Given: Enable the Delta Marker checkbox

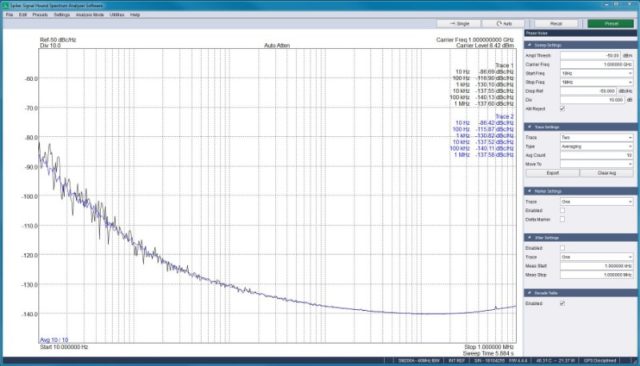Looking at the screenshot, I should [x=562, y=220].
